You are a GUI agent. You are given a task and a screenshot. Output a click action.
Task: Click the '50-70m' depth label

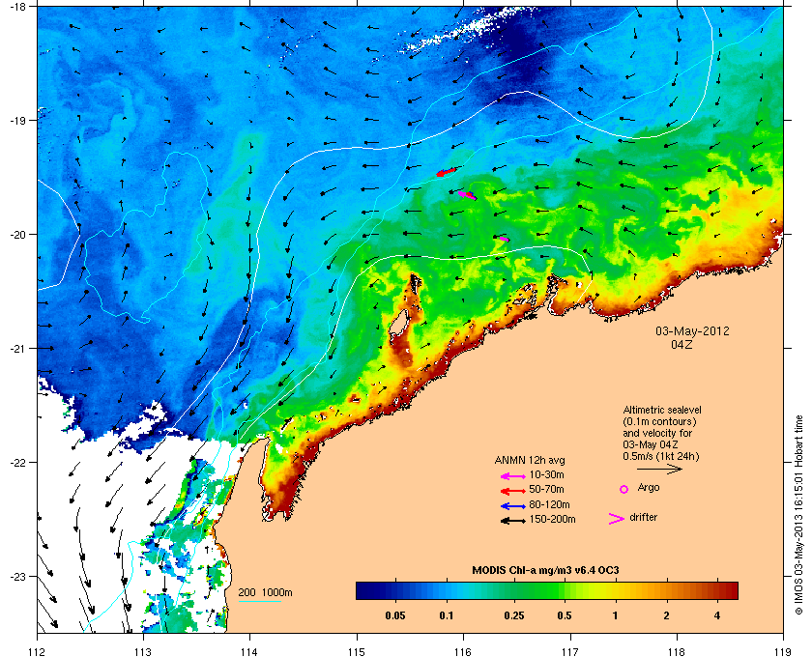tap(546, 489)
